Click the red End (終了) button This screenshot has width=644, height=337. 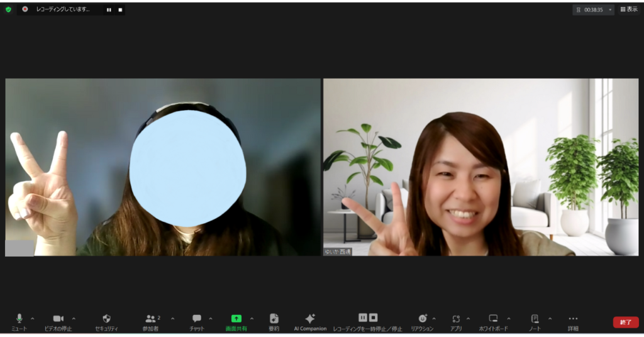(x=625, y=322)
